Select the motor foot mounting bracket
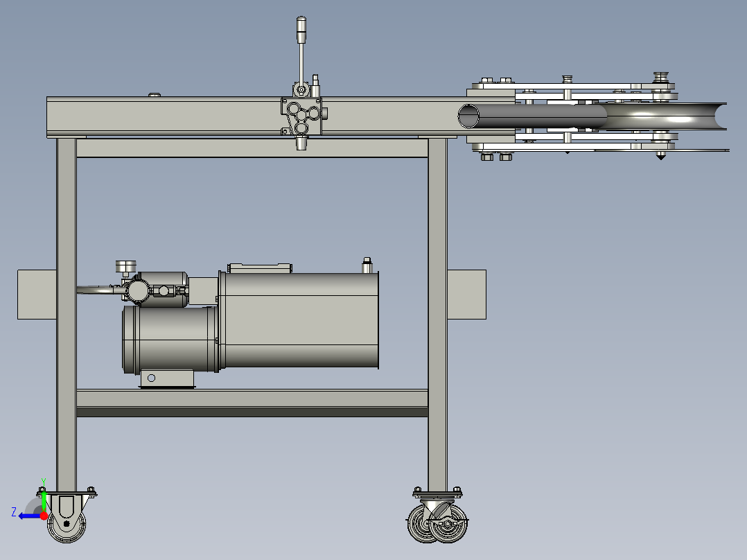 pos(167,379)
